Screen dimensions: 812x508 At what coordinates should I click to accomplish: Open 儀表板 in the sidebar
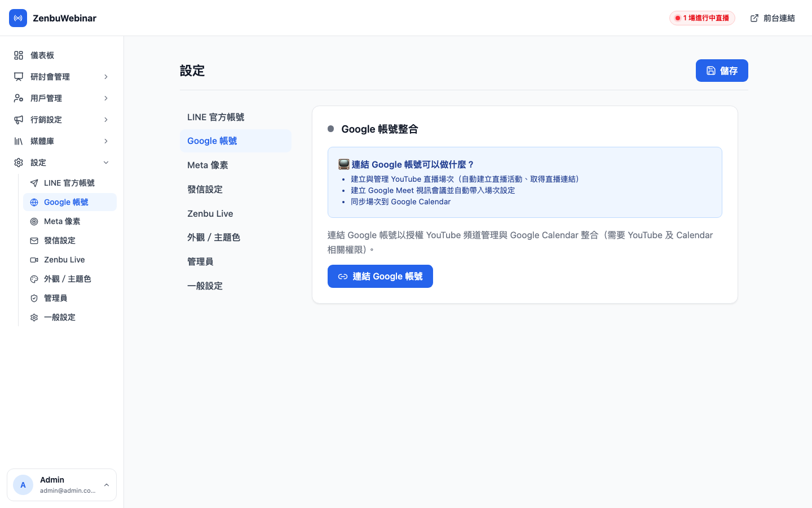click(x=62, y=55)
